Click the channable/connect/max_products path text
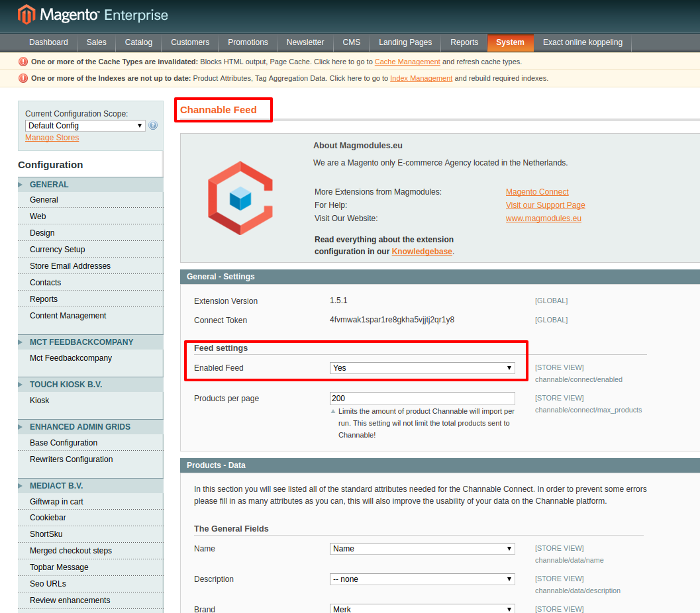The width and height of the screenshot is (700, 613). click(588, 410)
